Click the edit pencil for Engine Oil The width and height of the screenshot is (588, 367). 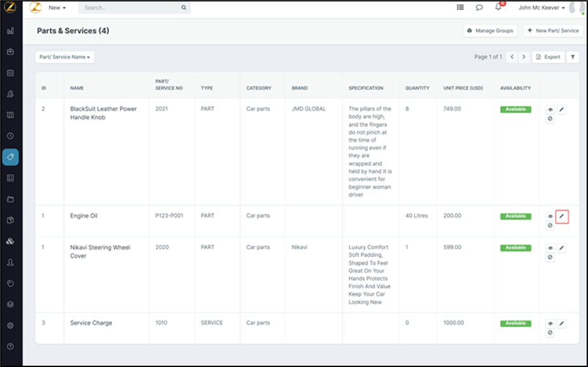[x=562, y=216]
